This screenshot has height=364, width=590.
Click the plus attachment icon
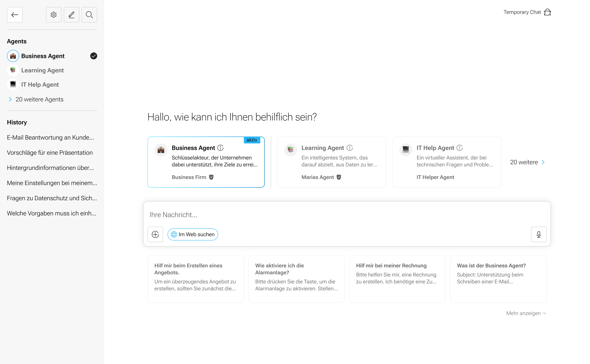(155, 234)
